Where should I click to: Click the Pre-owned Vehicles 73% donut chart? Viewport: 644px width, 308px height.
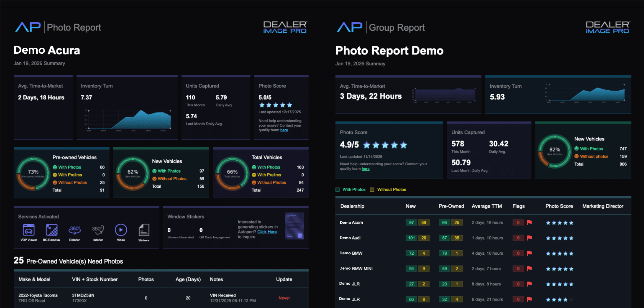[33, 173]
